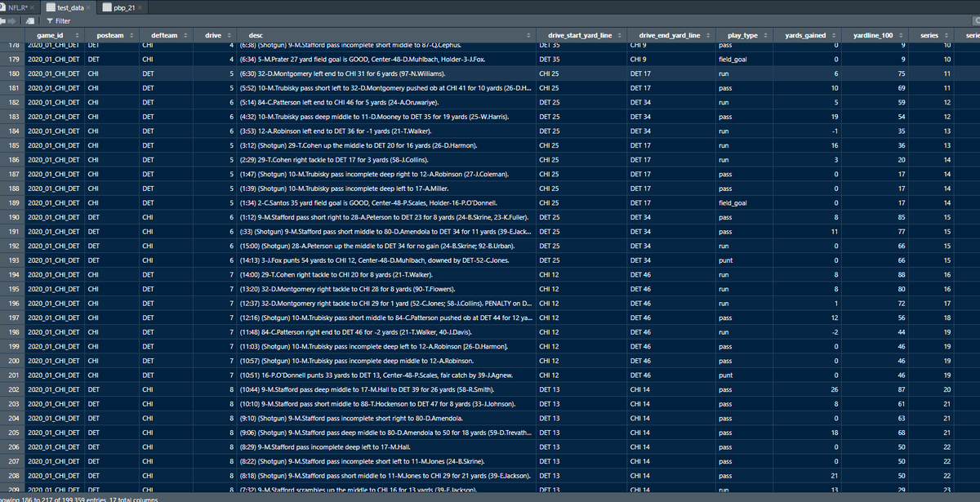980x502 pixels.
Task: Show data viewer in new window
Action: (32, 20)
